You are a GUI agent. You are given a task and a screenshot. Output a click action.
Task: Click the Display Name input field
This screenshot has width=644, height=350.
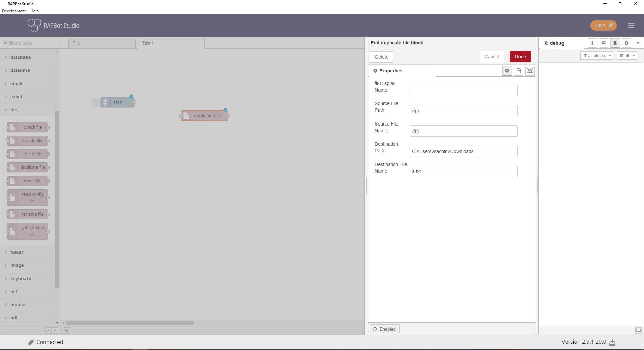(x=463, y=90)
